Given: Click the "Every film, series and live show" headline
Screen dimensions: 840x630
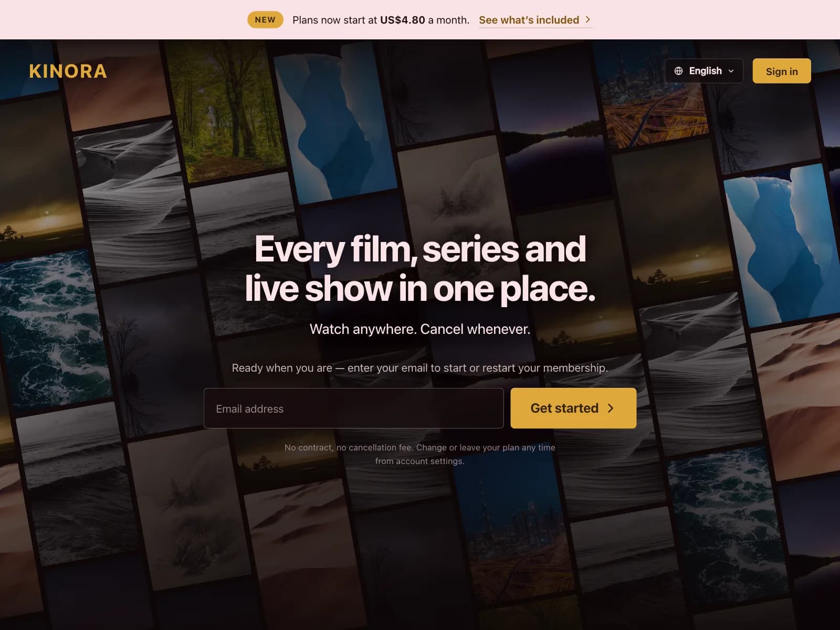Looking at the screenshot, I should click(420, 268).
